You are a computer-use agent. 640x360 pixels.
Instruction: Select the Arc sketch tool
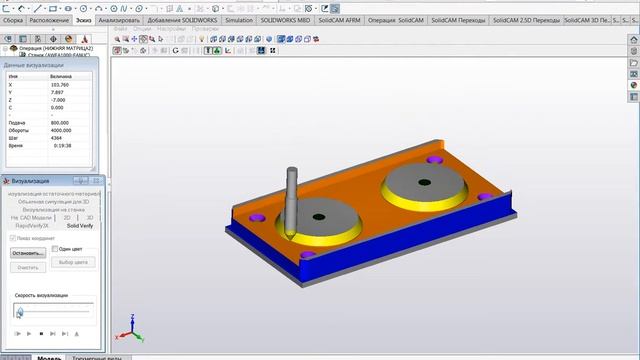[98, 8]
